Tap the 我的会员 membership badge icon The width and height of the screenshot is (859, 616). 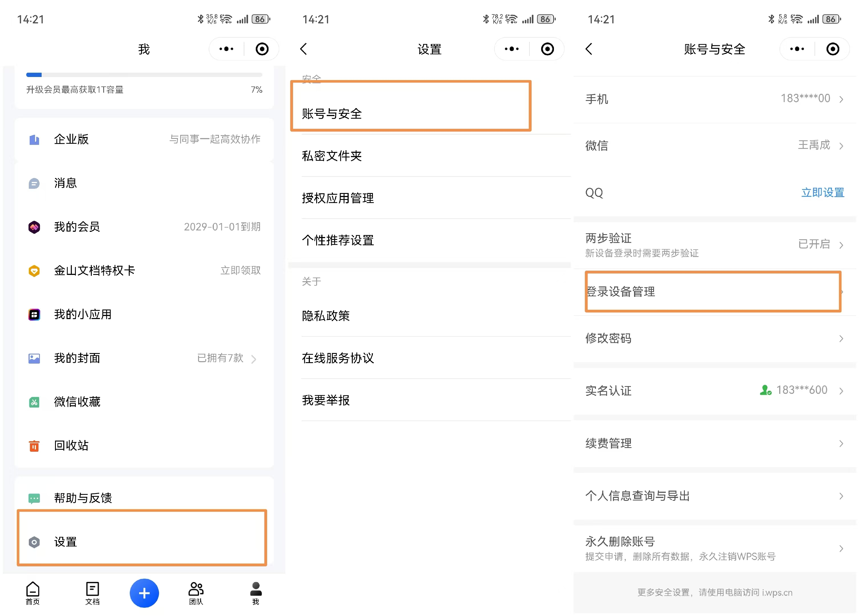coord(34,227)
